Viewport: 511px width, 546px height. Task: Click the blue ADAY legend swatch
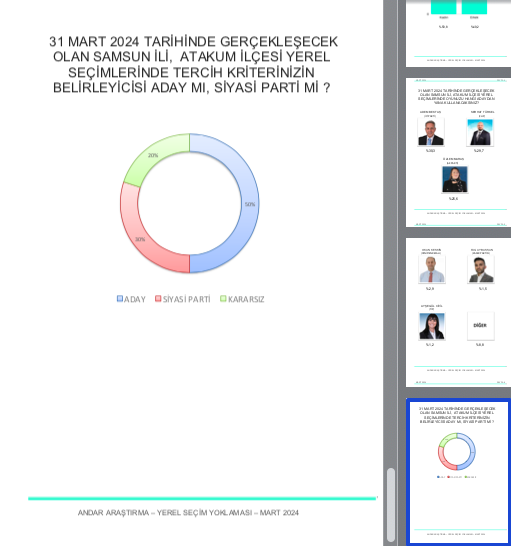120,299
